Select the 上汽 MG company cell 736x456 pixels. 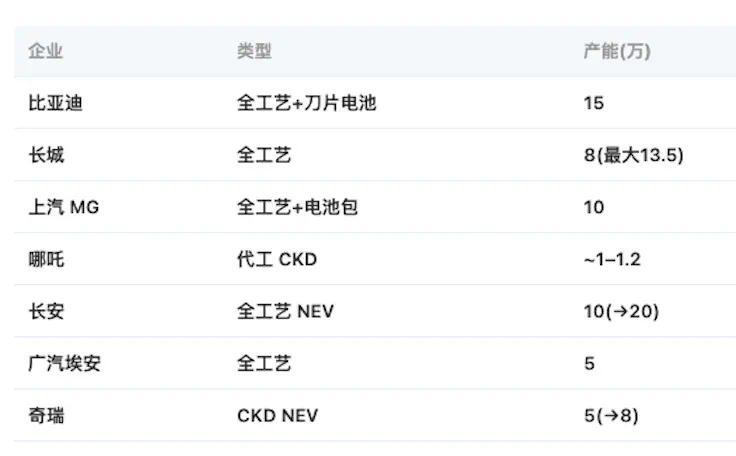[64, 207]
